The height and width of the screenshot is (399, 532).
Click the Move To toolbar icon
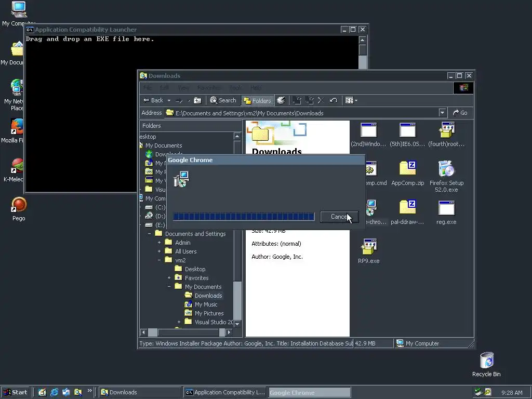click(297, 100)
